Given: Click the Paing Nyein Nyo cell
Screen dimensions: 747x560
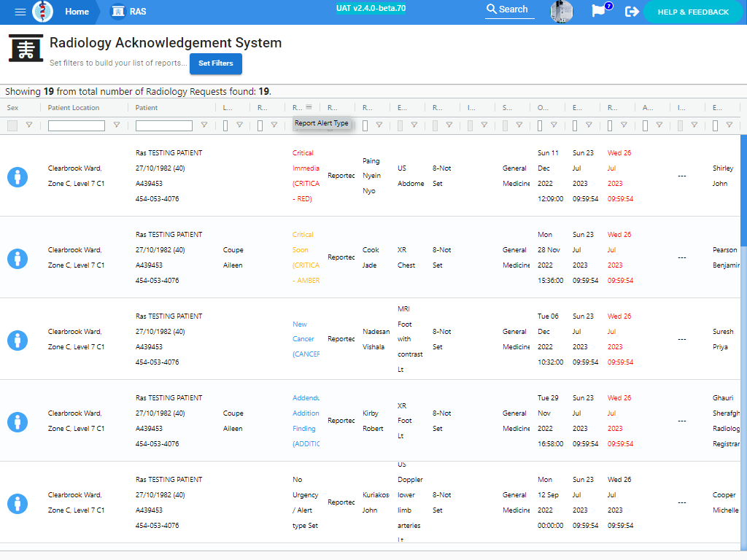Looking at the screenshot, I should (371, 176).
